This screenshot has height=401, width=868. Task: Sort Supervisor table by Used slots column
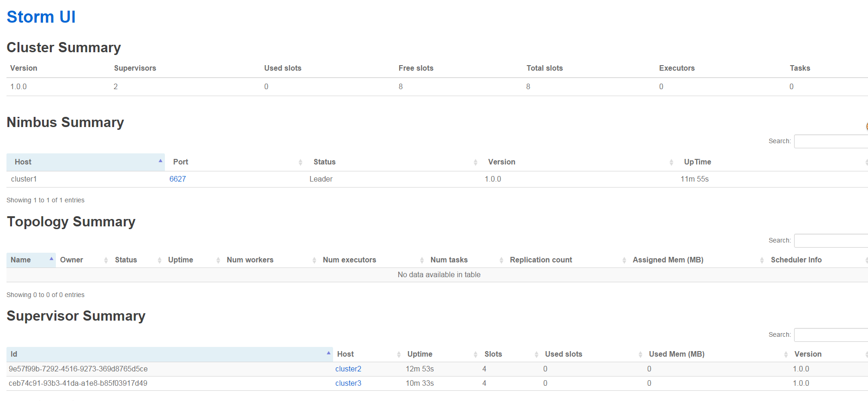[593, 354]
